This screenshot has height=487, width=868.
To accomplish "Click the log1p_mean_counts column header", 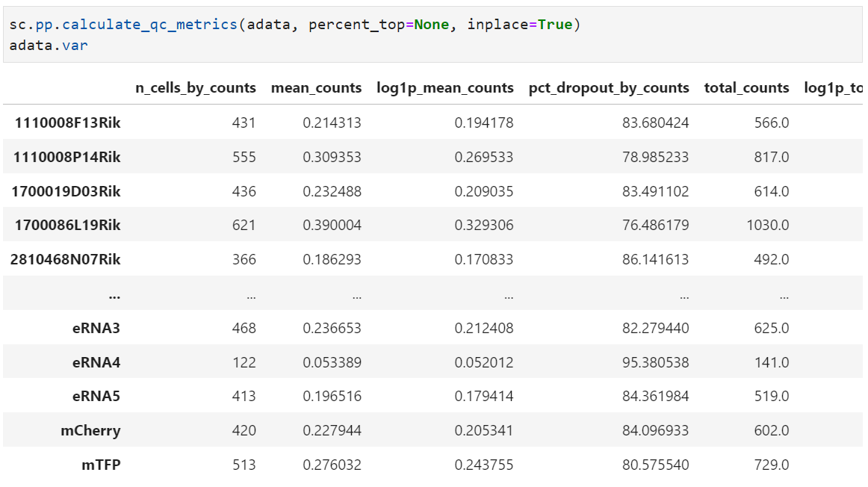I will [444, 87].
